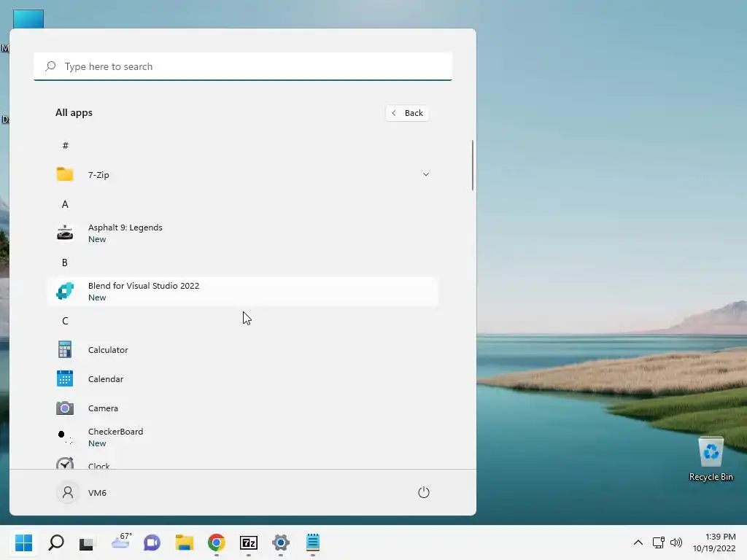The width and height of the screenshot is (747, 560).
Task: Open Settings gear on taskbar
Action: pos(281,542)
